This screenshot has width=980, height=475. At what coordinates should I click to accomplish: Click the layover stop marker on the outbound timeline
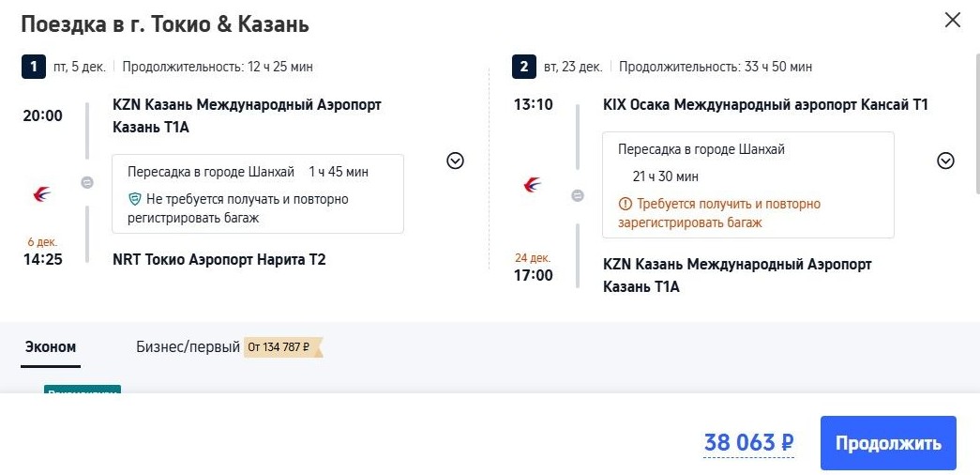pos(87,182)
